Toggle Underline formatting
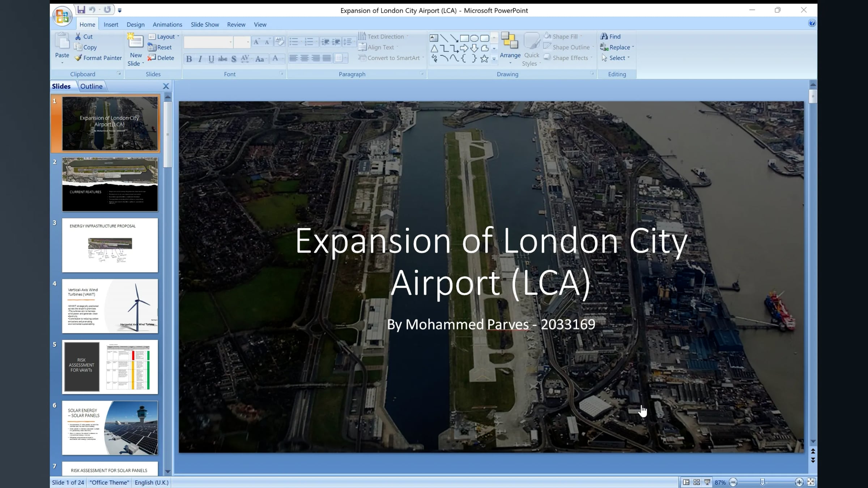868x488 pixels. click(x=211, y=59)
